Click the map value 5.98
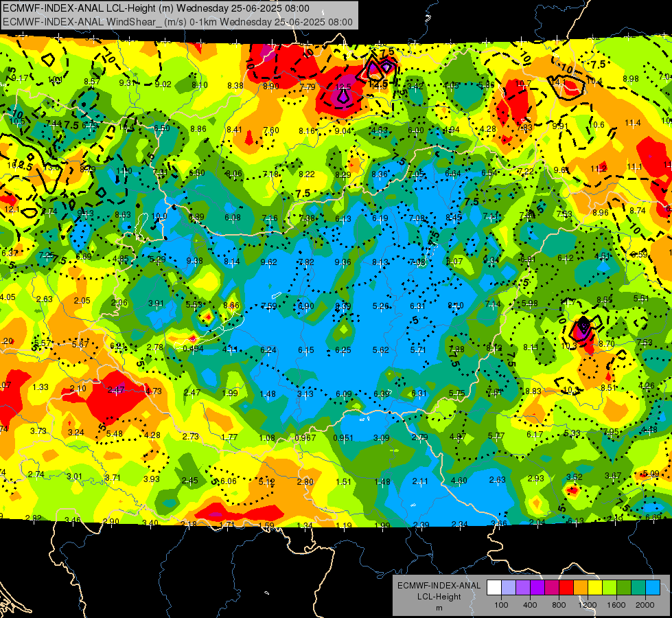This screenshot has height=618, width=672. pos(530,304)
